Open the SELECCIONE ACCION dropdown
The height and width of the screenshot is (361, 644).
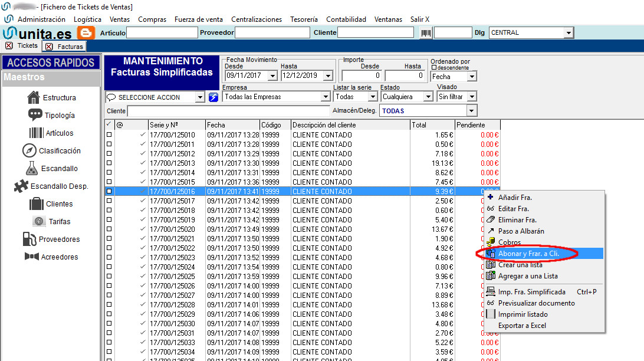pos(200,97)
